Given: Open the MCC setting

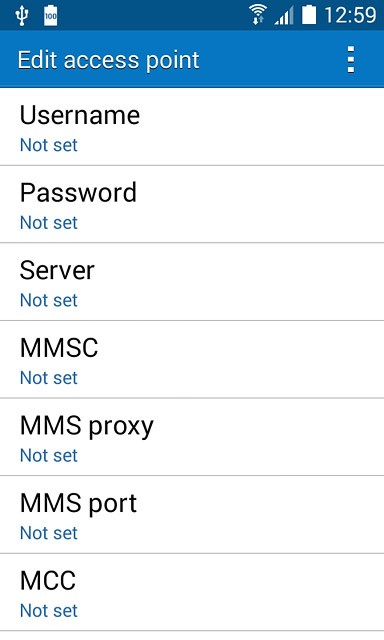Looking at the screenshot, I should click(192, 593).
